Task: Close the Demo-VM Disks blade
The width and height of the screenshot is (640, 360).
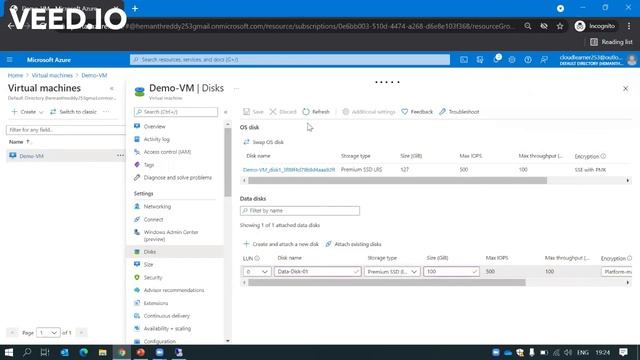Action: pos(625,88)
